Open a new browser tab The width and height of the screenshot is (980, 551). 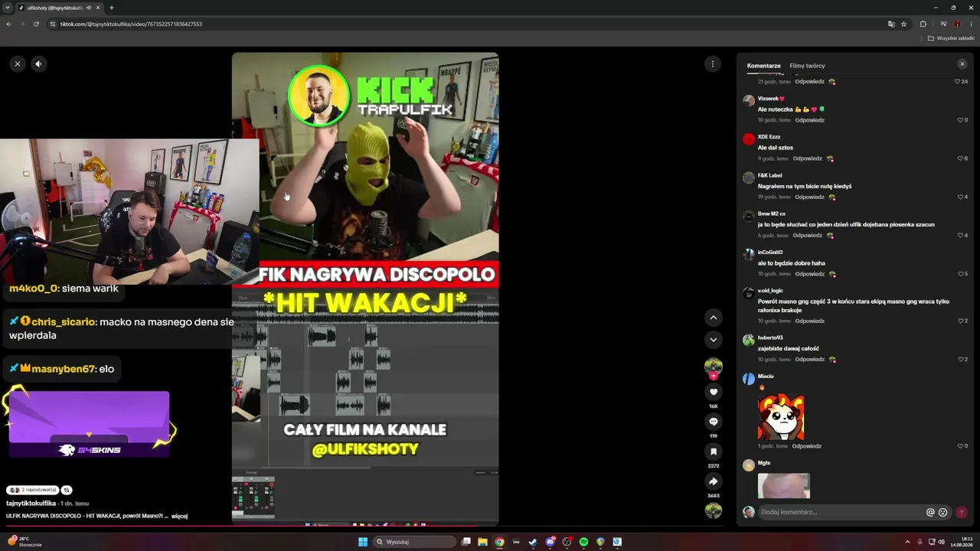pyautogui.click(x=112, y=8)
